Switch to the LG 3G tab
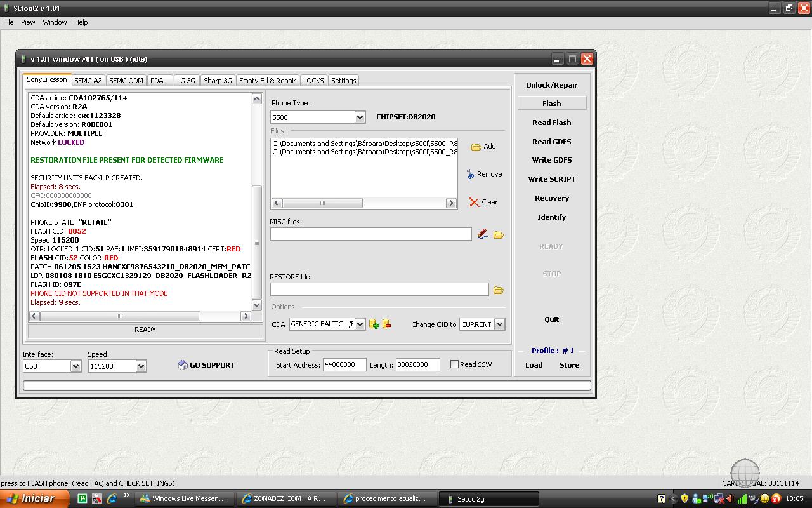 pos(186,81)
